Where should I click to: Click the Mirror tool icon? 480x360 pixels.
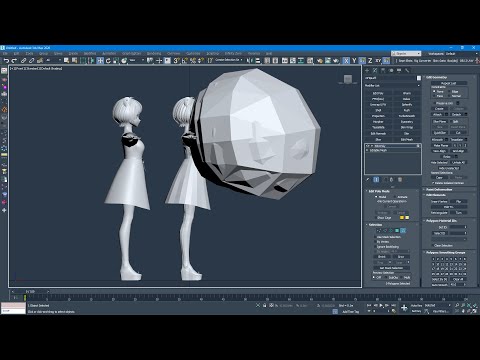pyautogui.click(x=249, y=60)
